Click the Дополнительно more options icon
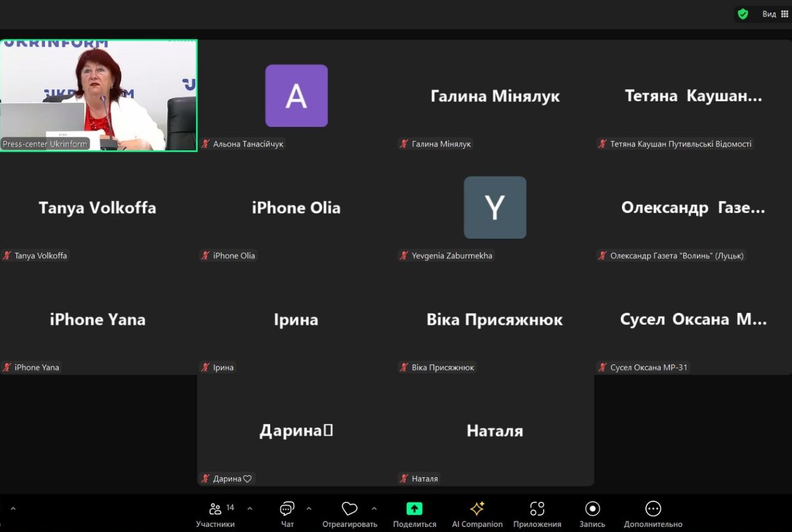The height and width of the screenshot is (532, 792). pyautogui.click(x=653, y=509)
